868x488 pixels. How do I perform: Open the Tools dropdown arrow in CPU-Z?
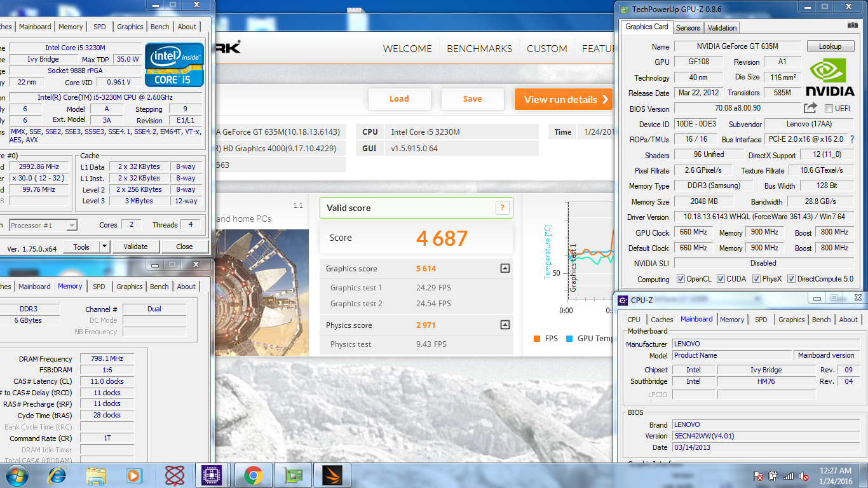pyautogui.click(x=105, y=247)
